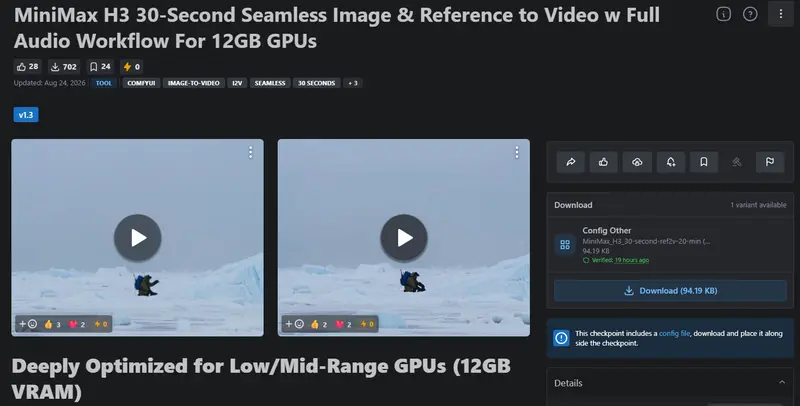Screen dimensions: 800x406
Task: Click the cloud download icon button
Action: coord(637,162)
